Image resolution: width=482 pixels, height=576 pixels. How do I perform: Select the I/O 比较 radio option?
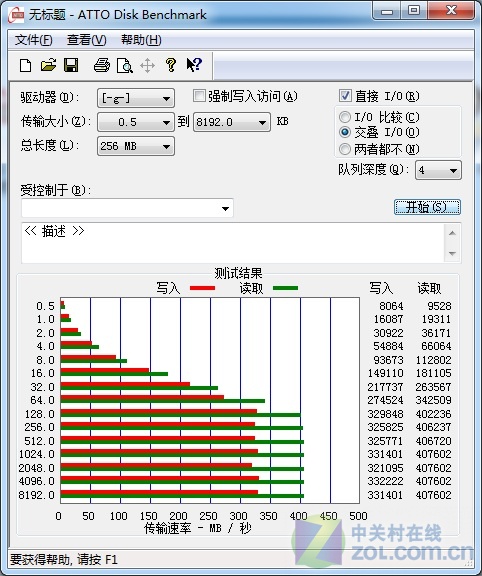[x=345, y=117]
